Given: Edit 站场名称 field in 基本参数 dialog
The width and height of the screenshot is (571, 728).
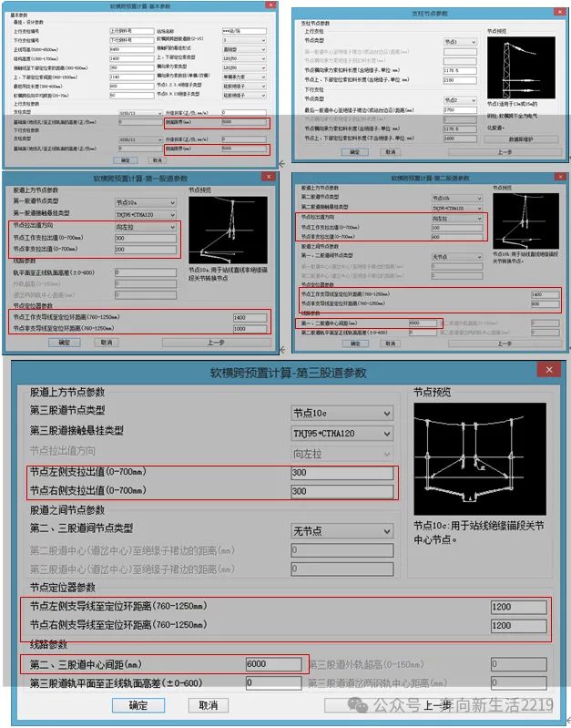Looking at the screenshot, I should click(x=244, y=31).
